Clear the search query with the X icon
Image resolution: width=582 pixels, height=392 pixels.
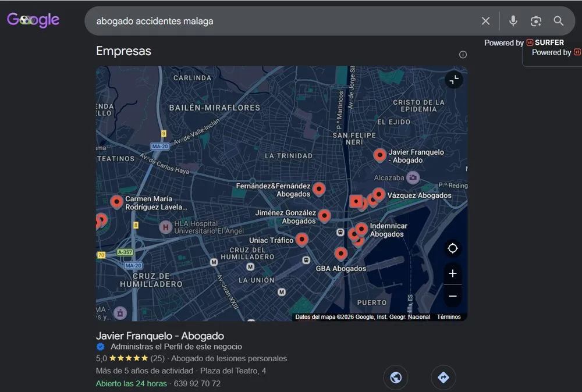(485, 21)
